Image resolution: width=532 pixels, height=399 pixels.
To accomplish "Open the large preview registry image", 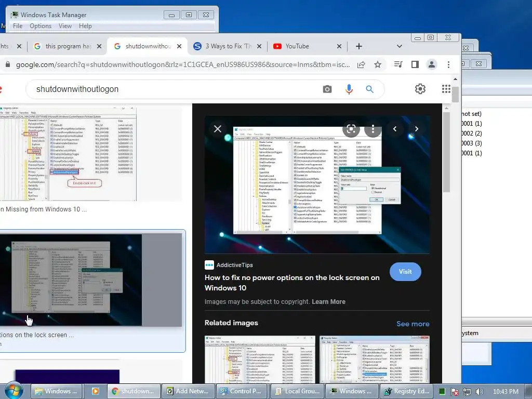I will [317, 184].
